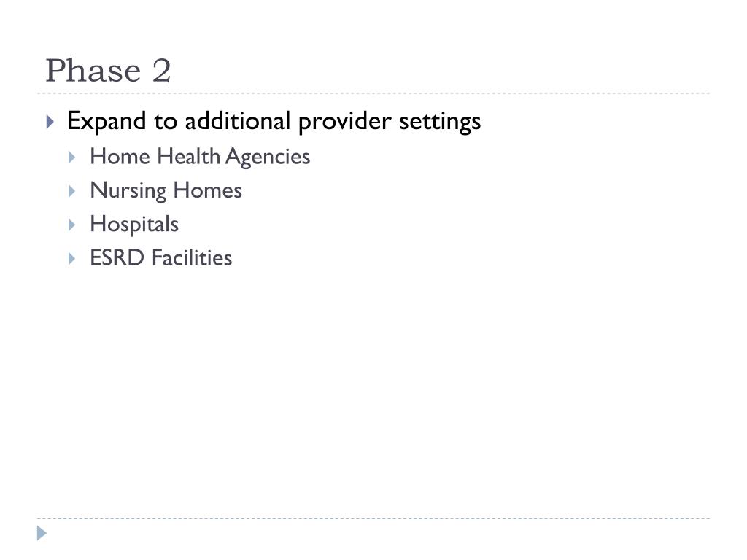Click the arrow bullet before Expand to additional
The image size is (747, 560).
point(50,122)
